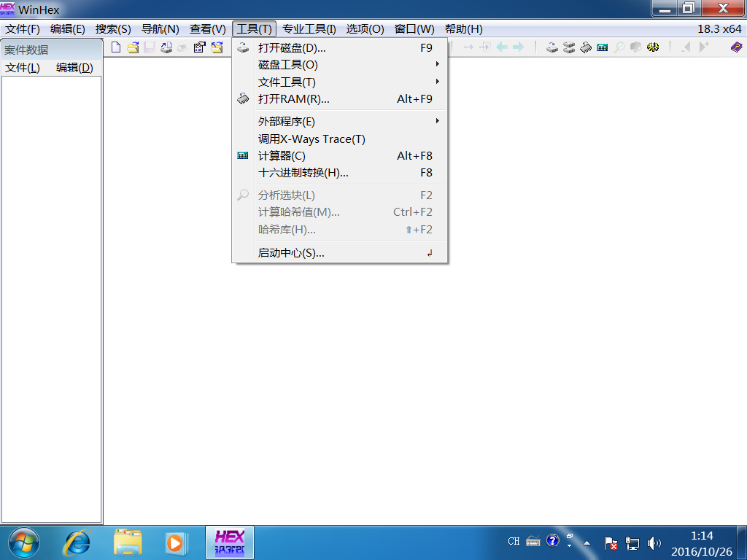Click the grayed camera toolbar icon
The image size is (747, 560).
pyautogui.click(x=635, y=47)
